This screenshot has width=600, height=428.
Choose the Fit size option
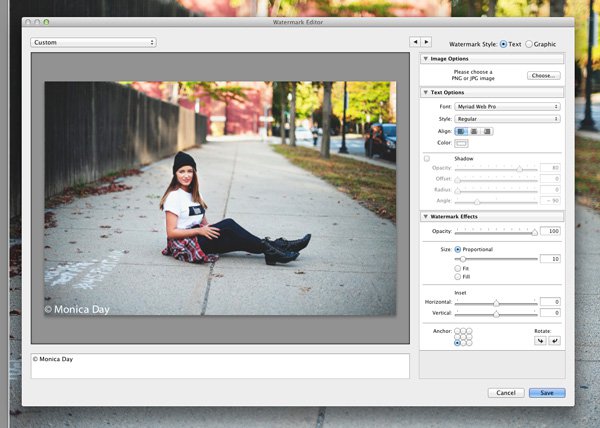point(458,268)
